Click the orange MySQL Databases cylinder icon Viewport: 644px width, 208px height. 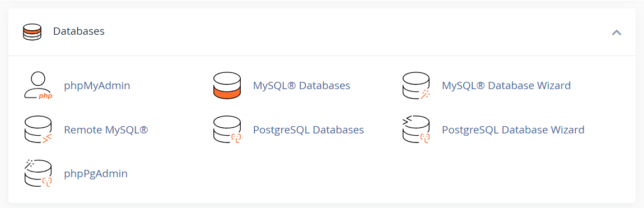(x=227, y=86)
